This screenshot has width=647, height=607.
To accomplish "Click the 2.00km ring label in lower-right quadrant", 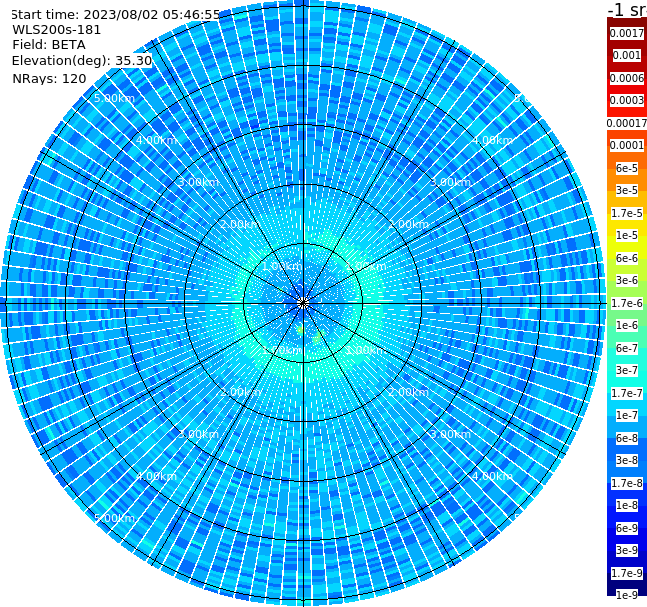I will click(x=408, y=392).
